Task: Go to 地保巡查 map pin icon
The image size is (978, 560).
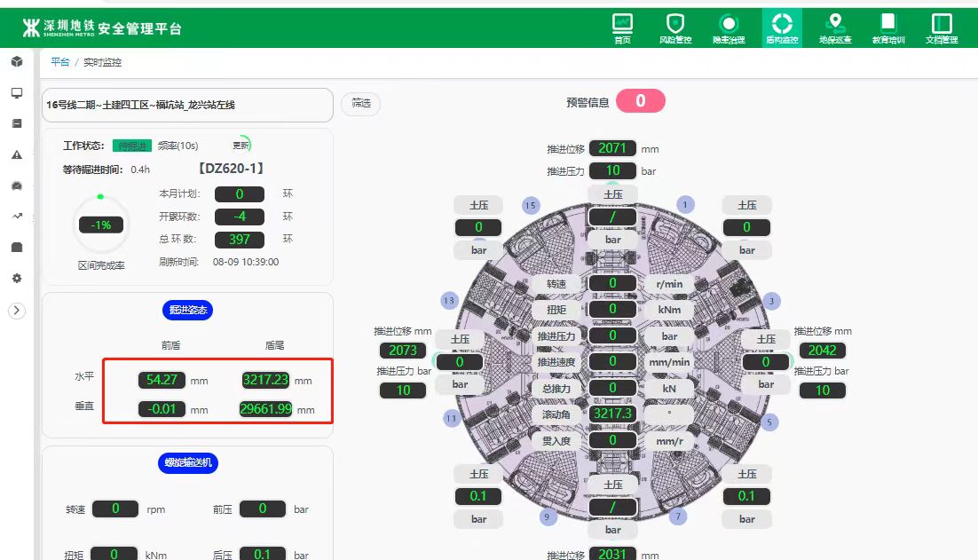Action: click(834, 28)
